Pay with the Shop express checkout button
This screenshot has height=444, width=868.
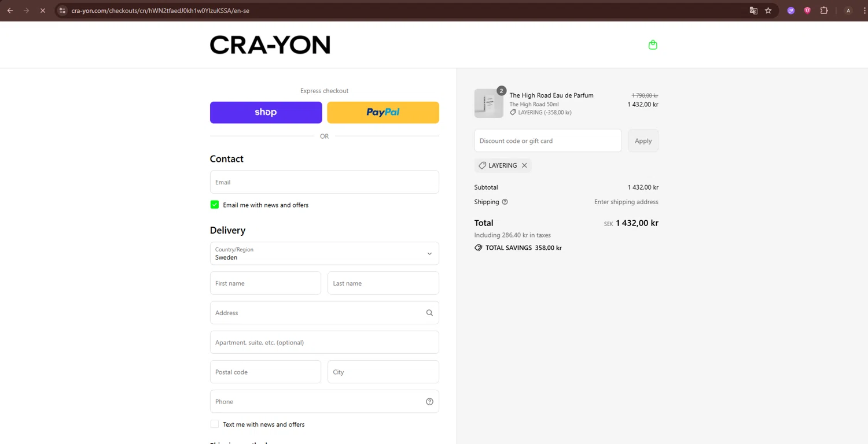(266, 112)
